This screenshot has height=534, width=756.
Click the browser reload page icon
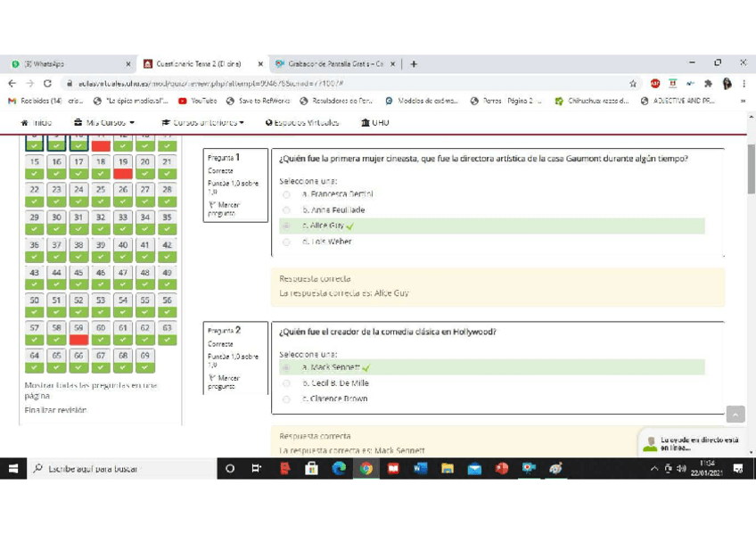coord(47,83)
